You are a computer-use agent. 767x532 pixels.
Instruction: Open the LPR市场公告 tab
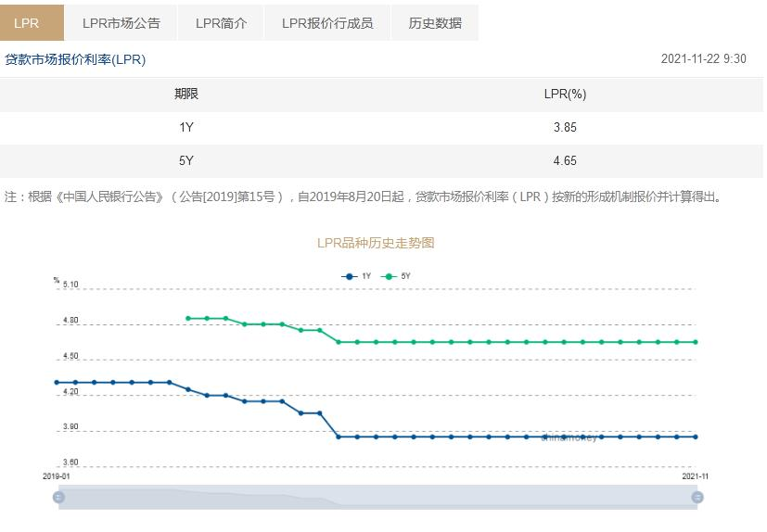(x=121, y=23)
